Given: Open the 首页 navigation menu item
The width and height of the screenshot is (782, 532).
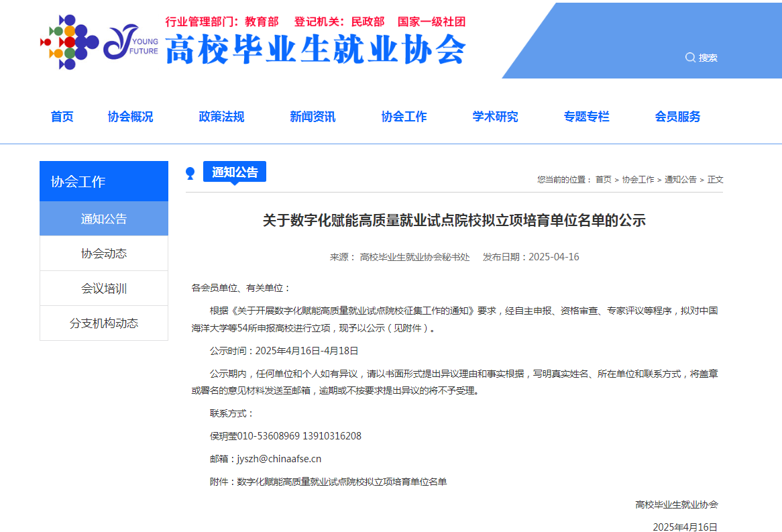Looking at the screenshot, I should click(x=62, y=117).
